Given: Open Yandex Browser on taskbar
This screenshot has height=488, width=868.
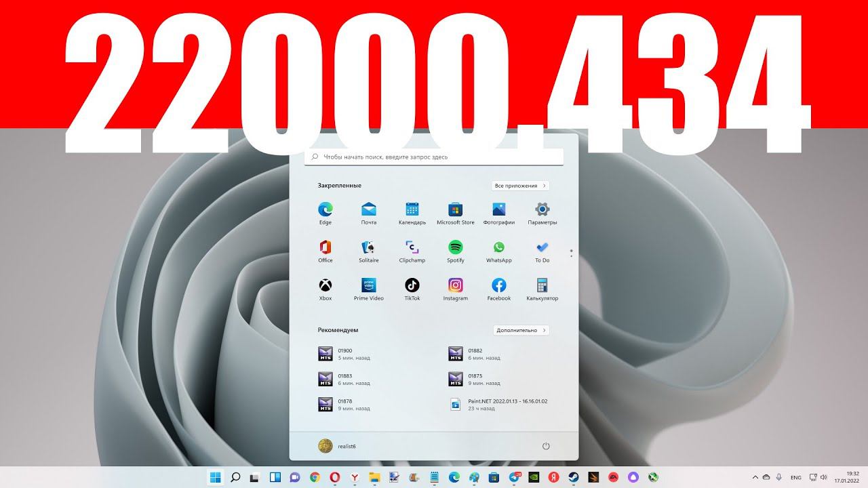Looking at the screenshot, I should coord(355,477).
